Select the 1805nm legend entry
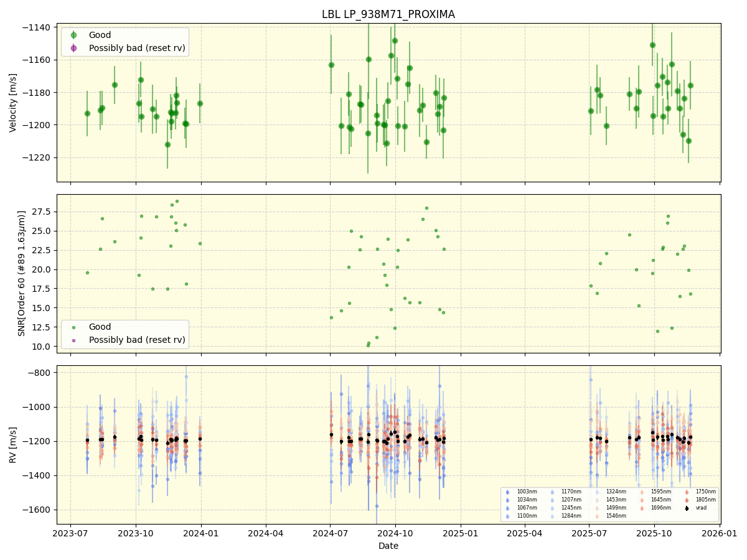This screenshot has width=747, height=560. (x=700, y=500)
